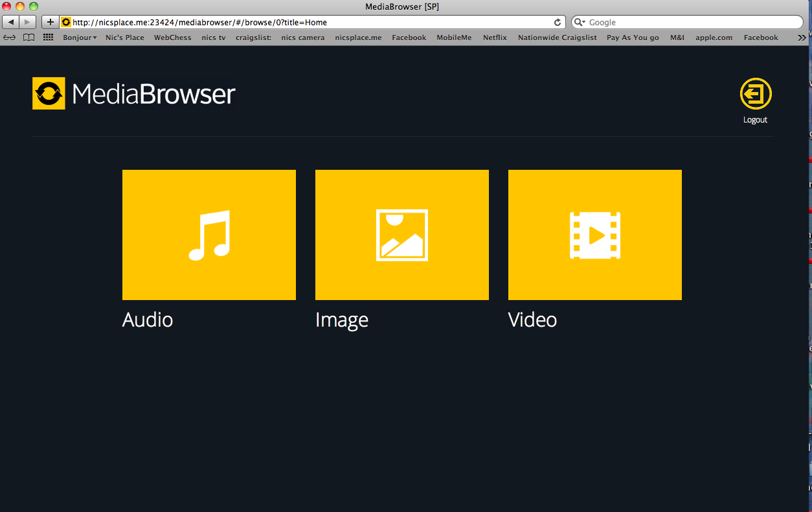The image size is (812, 512).
Task: Click the Video text label
Action: 532,320
